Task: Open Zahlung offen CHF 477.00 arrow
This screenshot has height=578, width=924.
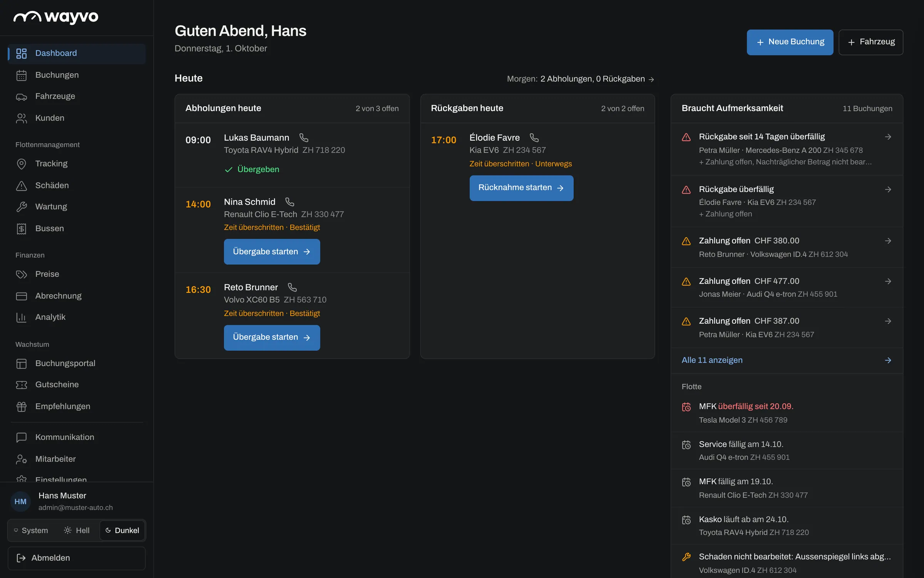Action: tap(888, 281)
